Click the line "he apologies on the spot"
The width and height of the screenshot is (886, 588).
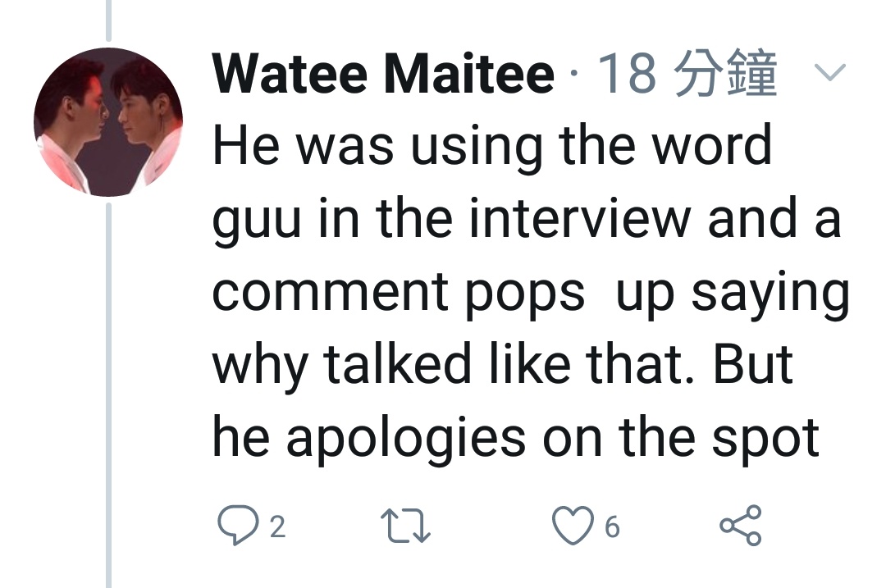click(516, 439)
